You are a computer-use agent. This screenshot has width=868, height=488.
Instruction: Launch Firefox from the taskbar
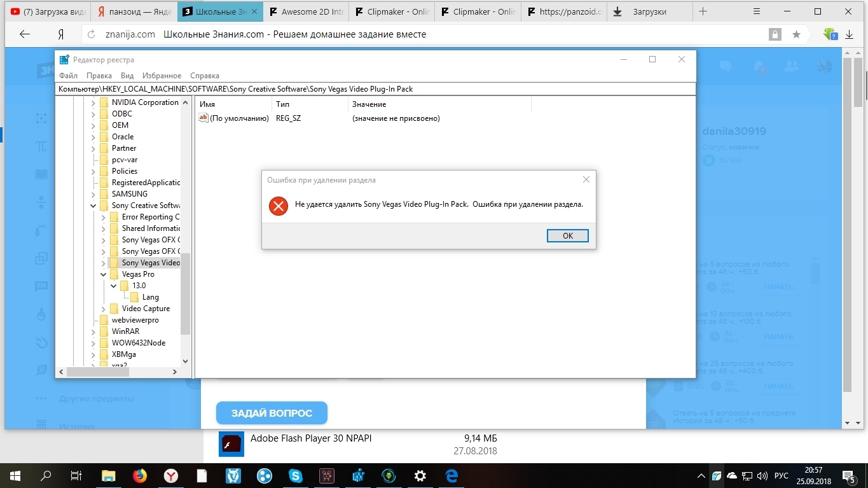point(139,475)
